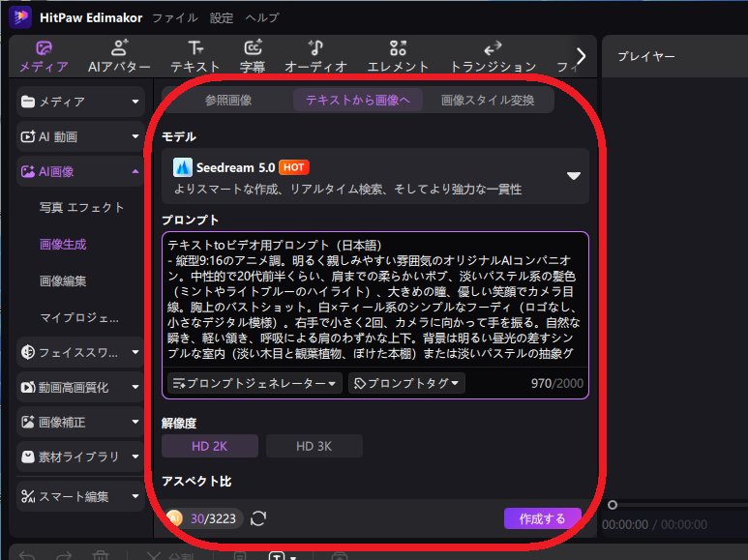Expand the AI 動画 sidebar section

[80, 137]
